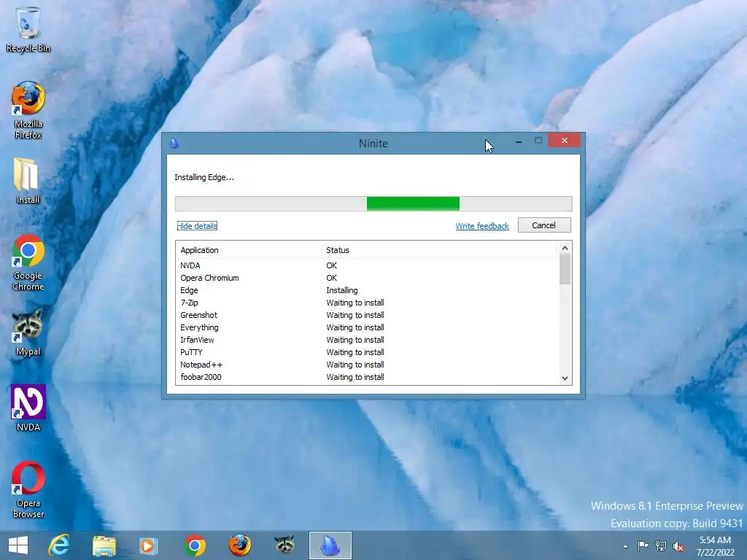The height and width of the screenshot is (560, 747).
Task: Select the Greenshot row
Action: [368, 315]
